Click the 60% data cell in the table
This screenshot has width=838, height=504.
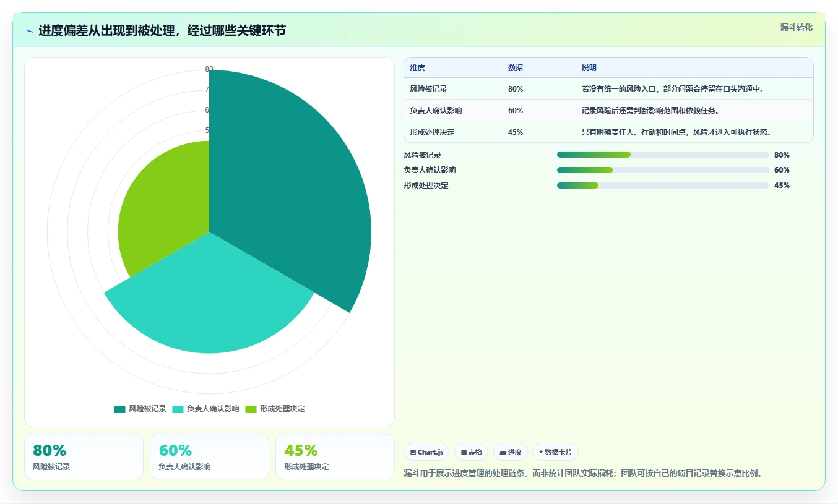[x=515, y=111]
